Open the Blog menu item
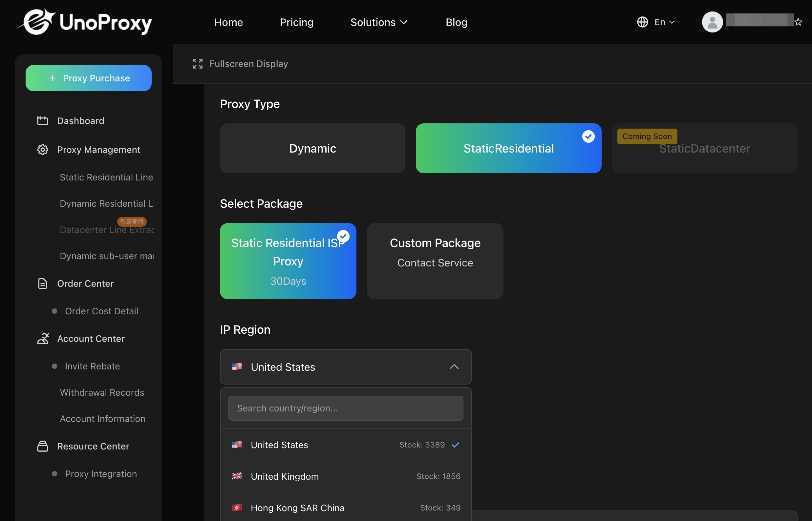This screenshot has height=521, width=812. (x=456, y=22)
